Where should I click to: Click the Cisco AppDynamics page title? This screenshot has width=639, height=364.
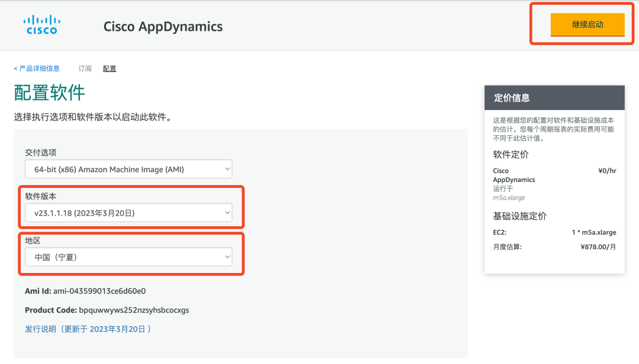163,27
